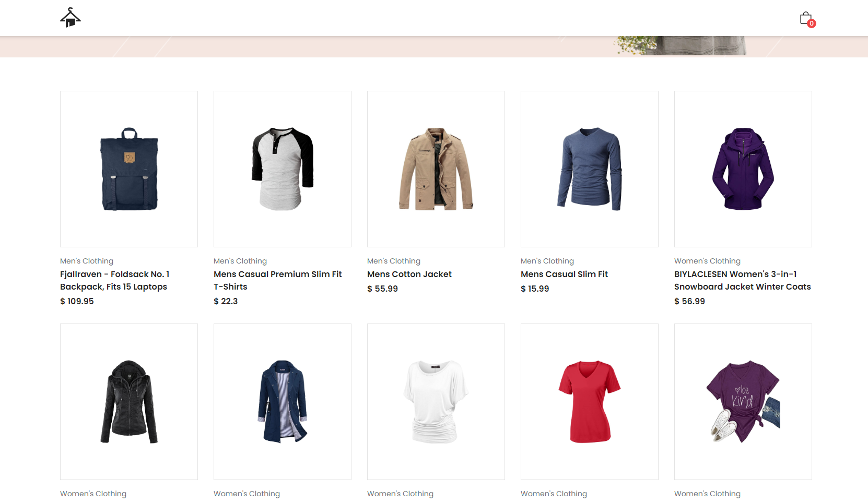Click Women's Clothing label under black leather jacket

click(93, 494)
